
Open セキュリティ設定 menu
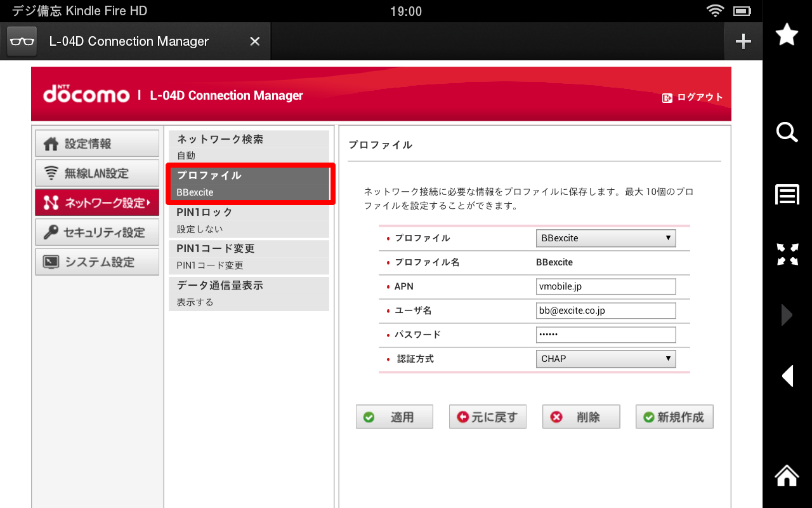click(x=97, y=232)
